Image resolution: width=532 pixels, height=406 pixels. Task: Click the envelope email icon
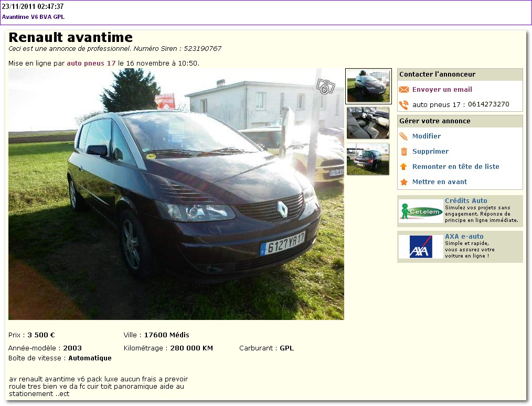pyautogui.click(x=403, y=90)
